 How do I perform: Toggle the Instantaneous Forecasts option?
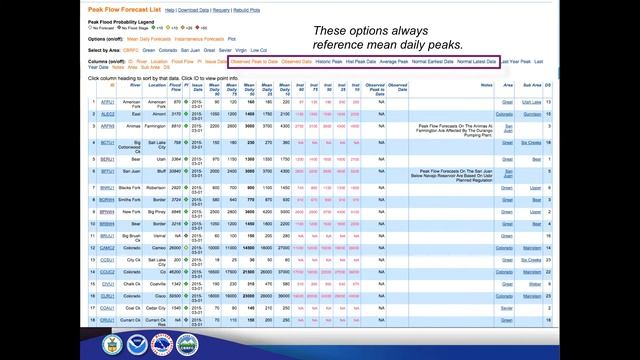[199, 39]
